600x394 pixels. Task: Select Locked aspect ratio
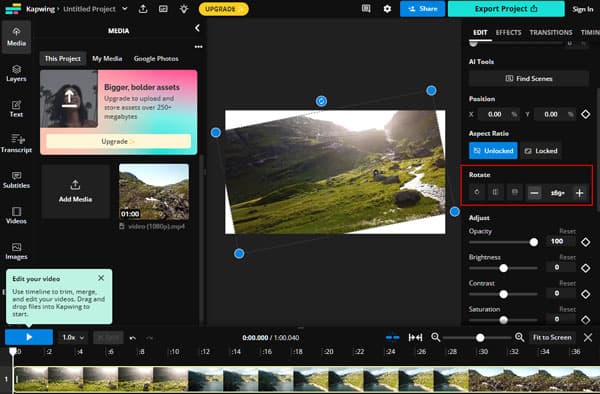541,151
